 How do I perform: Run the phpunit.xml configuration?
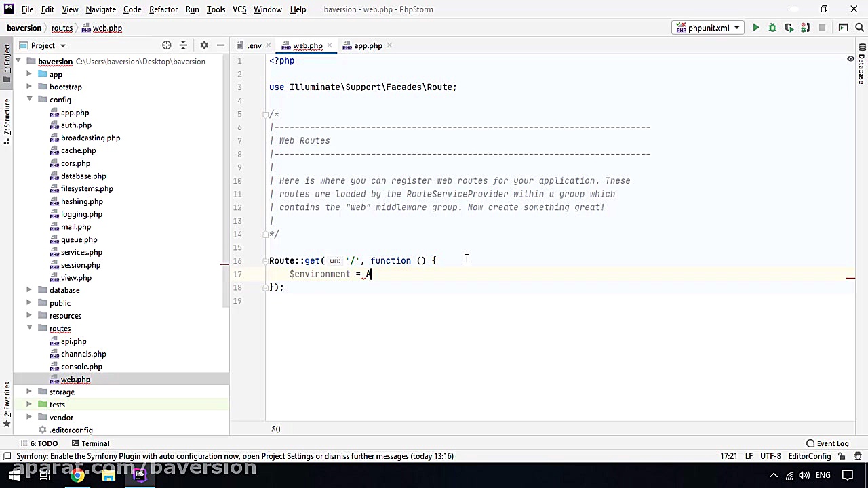coord(755,28)
